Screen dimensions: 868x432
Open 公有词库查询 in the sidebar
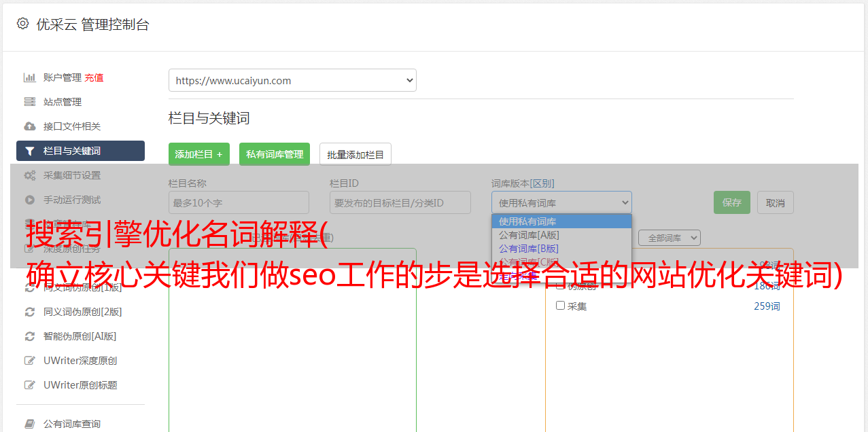[x=72, y=424]
